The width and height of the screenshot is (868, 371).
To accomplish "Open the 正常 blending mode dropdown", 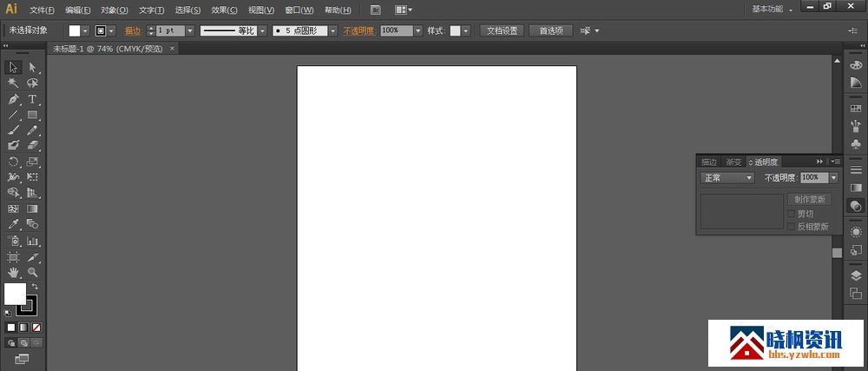I will tap(727, 178).
